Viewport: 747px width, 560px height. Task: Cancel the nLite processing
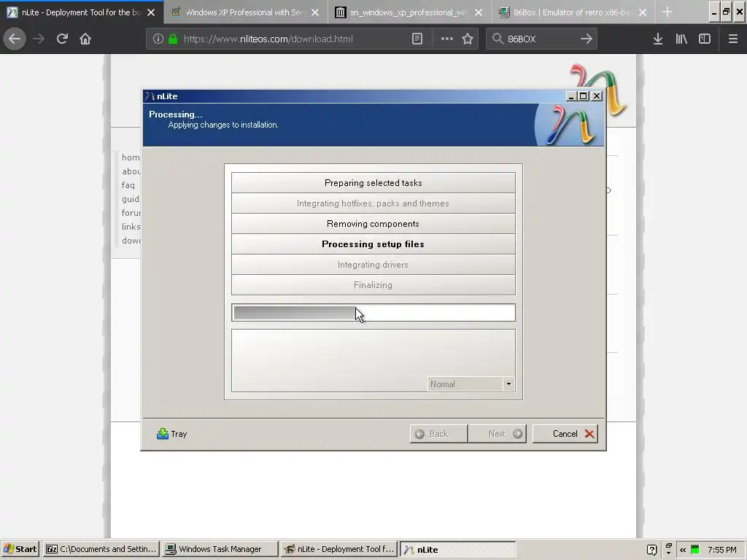(x=565, y=434)
